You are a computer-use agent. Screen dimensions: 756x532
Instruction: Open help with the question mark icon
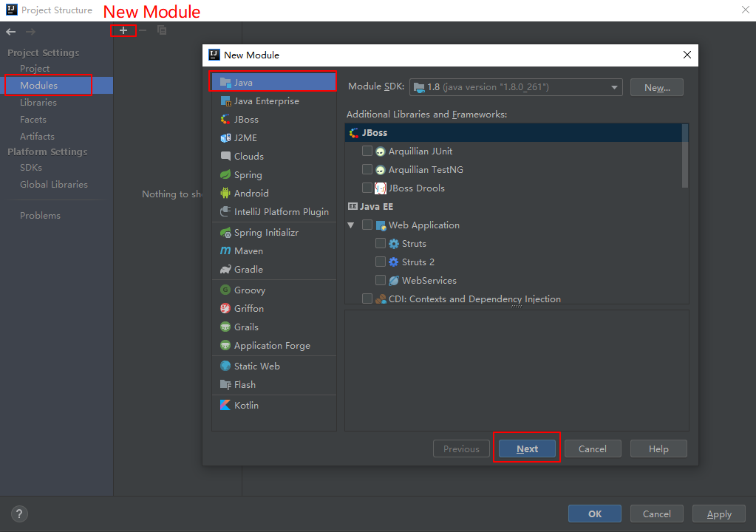click(20, 514)
